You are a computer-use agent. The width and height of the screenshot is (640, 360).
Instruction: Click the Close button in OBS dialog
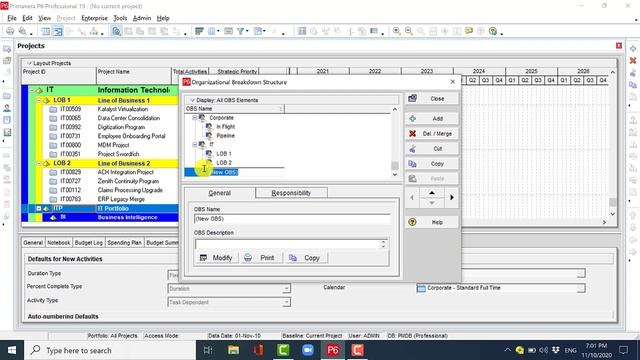pyautogui.click(x=432, y=99)
